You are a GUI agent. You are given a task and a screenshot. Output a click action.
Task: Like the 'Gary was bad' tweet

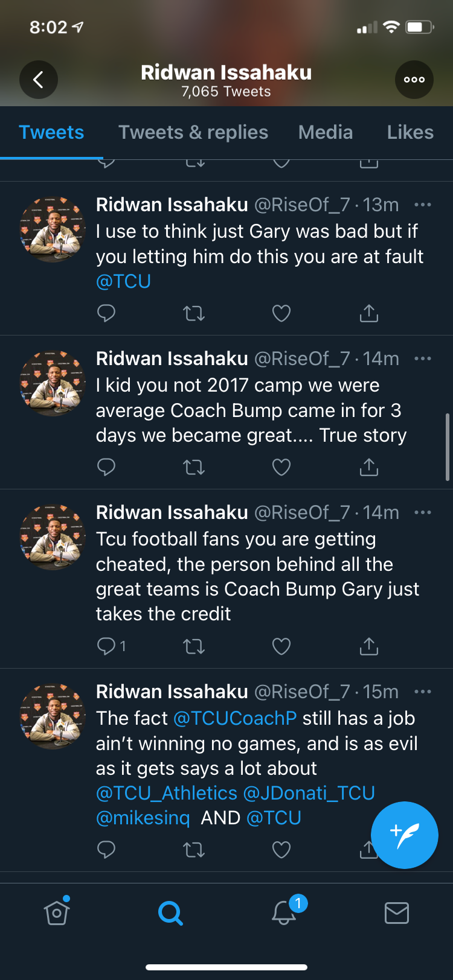(x=281, y=313)
